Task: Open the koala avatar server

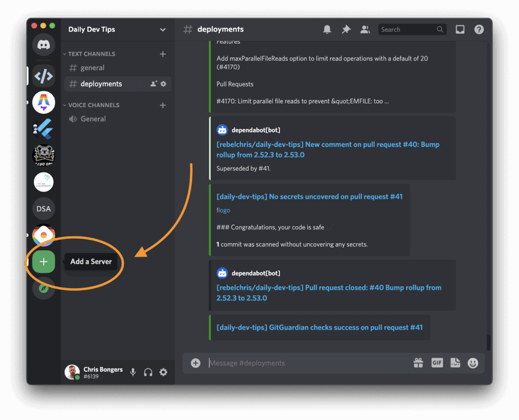Action: pos(44,155)
